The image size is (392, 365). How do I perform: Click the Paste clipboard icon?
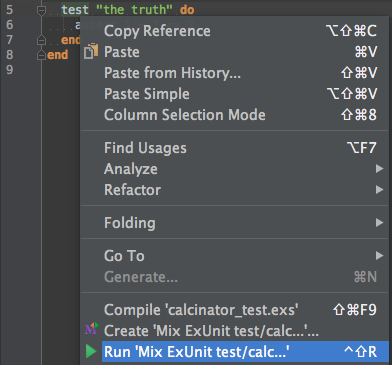(x=91, y=52)
